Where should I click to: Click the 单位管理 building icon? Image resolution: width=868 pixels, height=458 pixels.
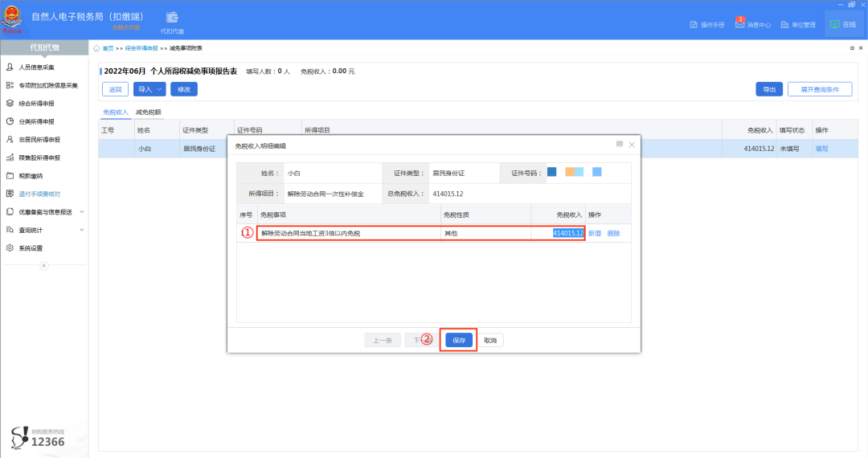click(x=785, y=25)
